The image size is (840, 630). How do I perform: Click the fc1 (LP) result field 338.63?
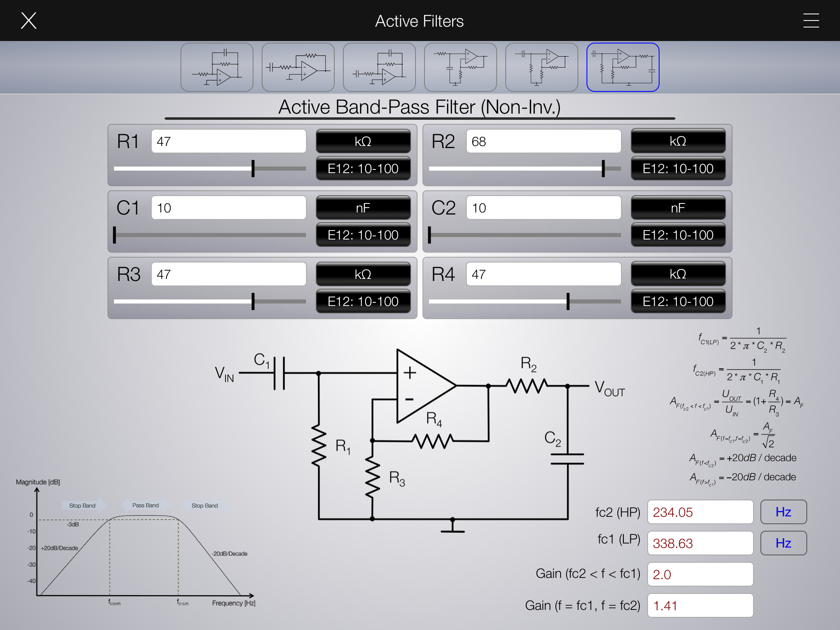pos(700,543)
